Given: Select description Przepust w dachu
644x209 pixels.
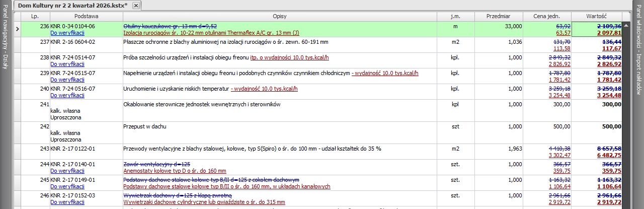Looking at the screenshot, I should tap(145, 126).
